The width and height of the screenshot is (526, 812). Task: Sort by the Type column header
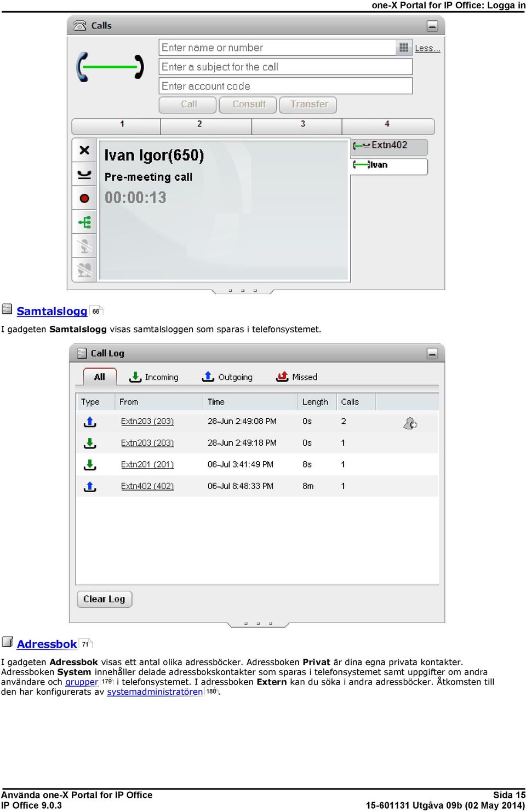95,402
